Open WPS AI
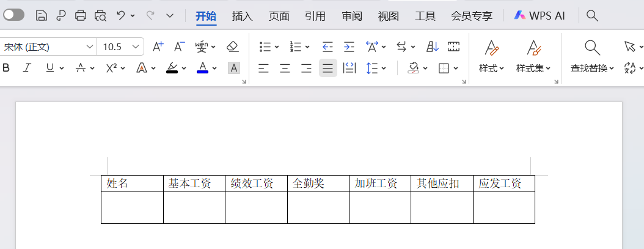This screenshot has width=644, height=249. point(540,16)
